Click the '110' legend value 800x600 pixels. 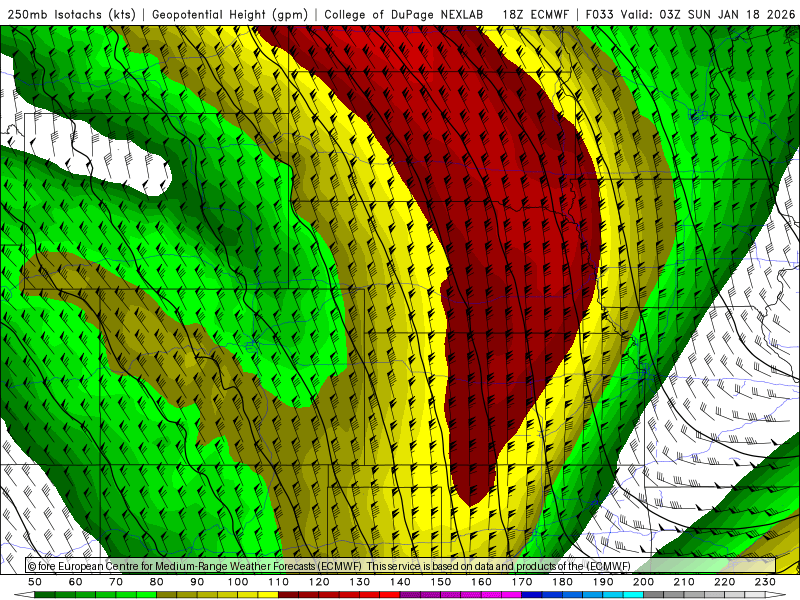point(279,582)
